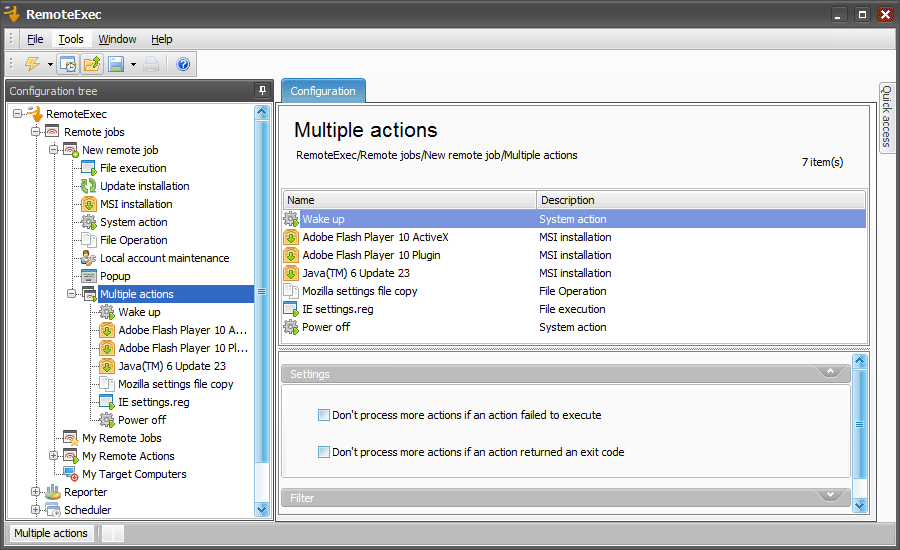Viewport: 900px width, 550px height.
Task: Click the lightning bolt Execute toolbar icon
Action: click(32, 64)
